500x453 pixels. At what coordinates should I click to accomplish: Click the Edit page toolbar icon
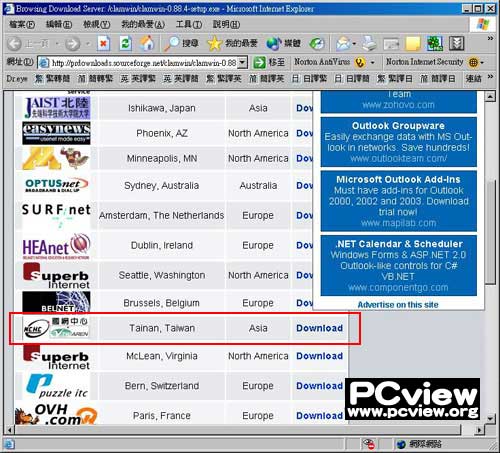point(391,44)
